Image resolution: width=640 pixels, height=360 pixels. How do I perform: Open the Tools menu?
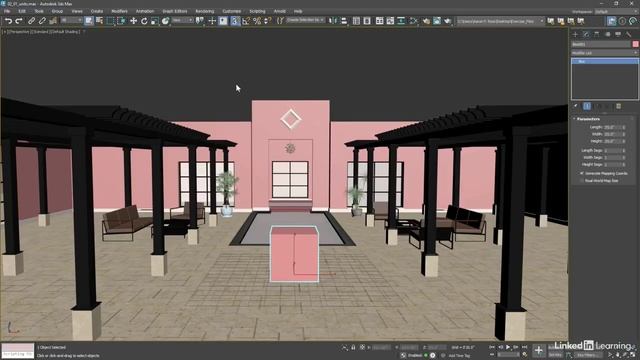point(39,11)
